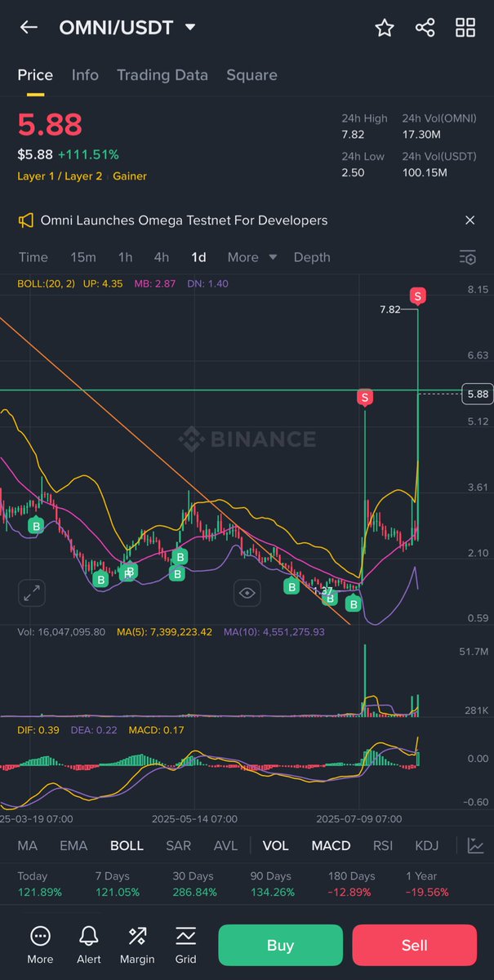Select the 15m interval
Screen dimensions: 494x980
pyautogui.click(x=83, y=257)
